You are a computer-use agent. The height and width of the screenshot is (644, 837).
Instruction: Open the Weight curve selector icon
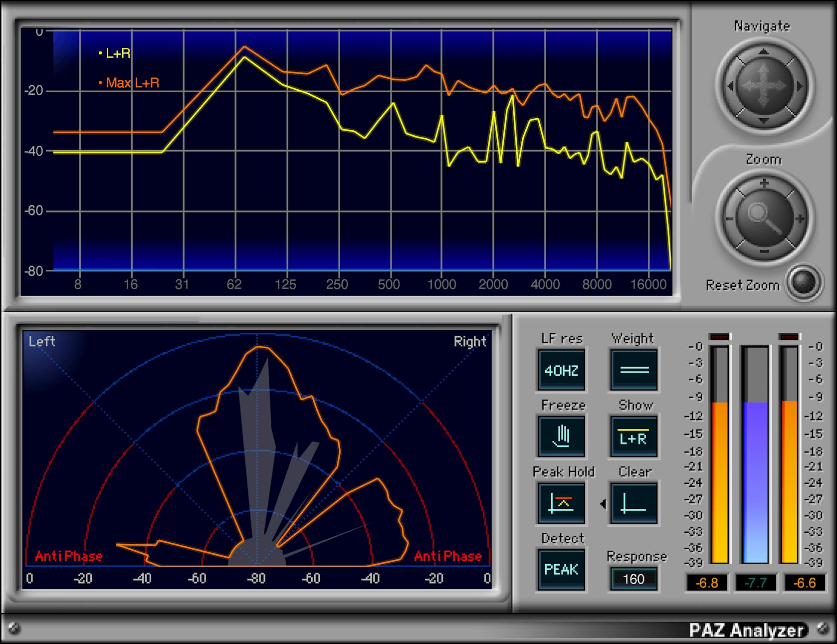(633, 370)
